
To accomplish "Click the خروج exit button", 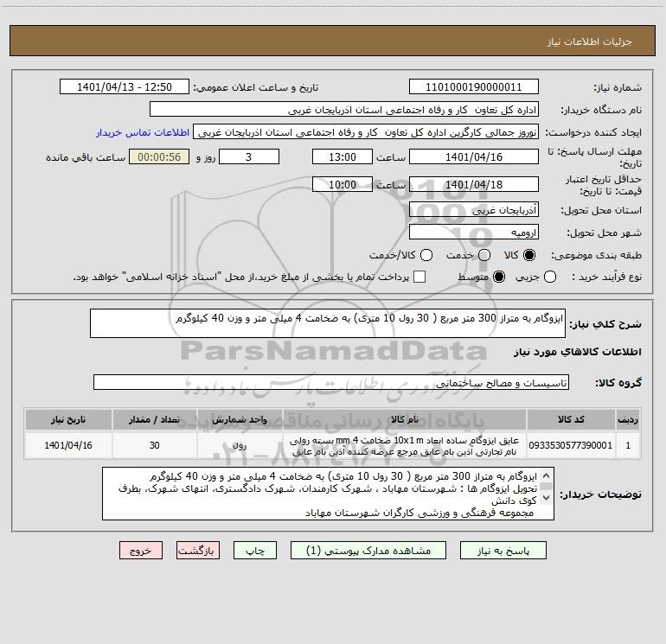I will 141,551.
